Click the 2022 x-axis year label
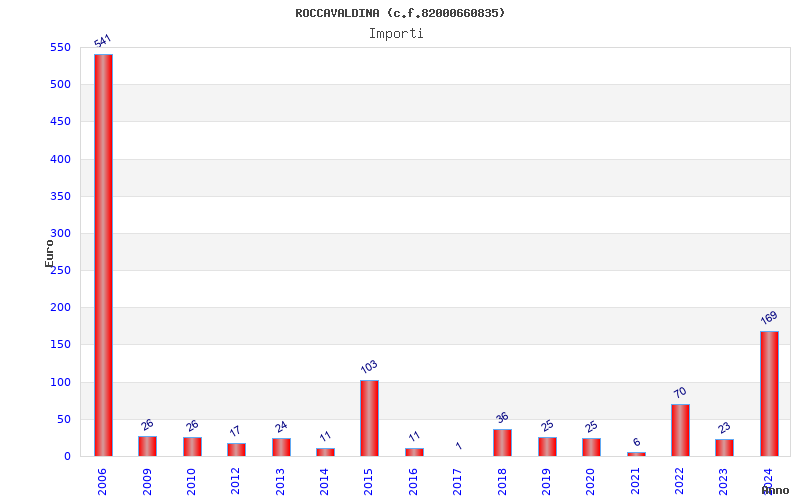This screenshot has height=500, width=800. click(679, 482)
